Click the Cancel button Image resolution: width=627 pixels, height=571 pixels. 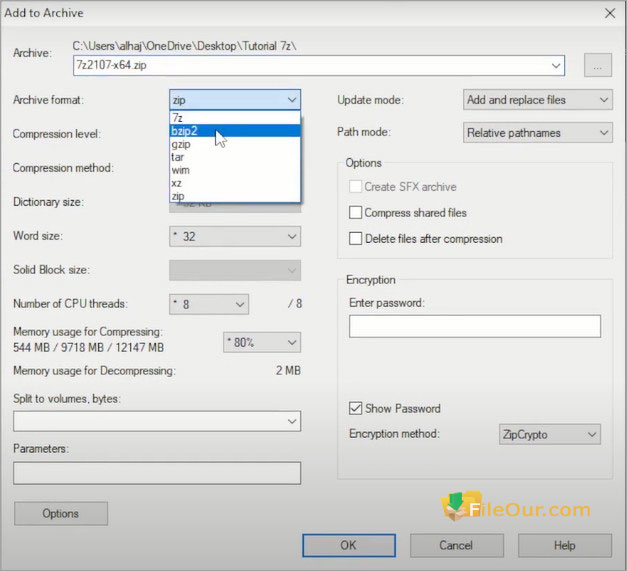point(457,545)
